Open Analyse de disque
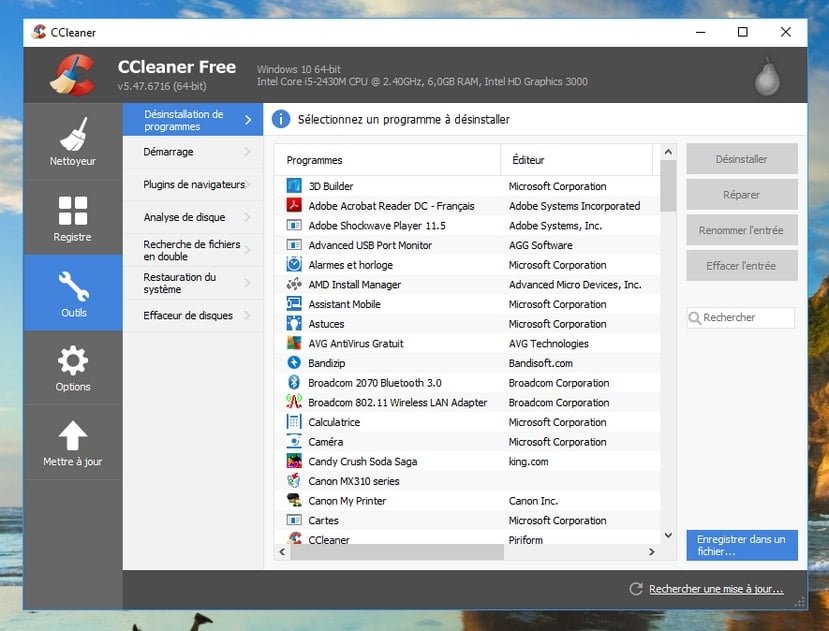Screen dimensions: 829x631 193,217
